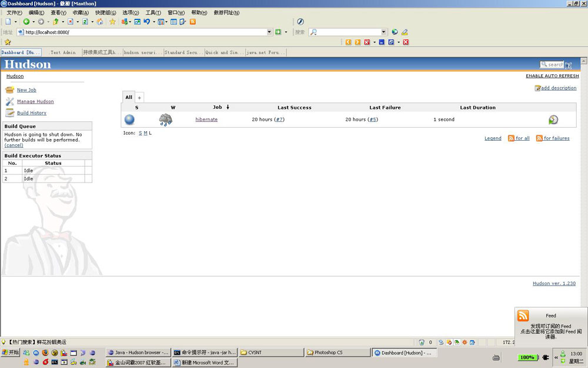Click inside the Hudson search field
The width and height of the screenshot is (588, 368).
[x=552, y=65]
